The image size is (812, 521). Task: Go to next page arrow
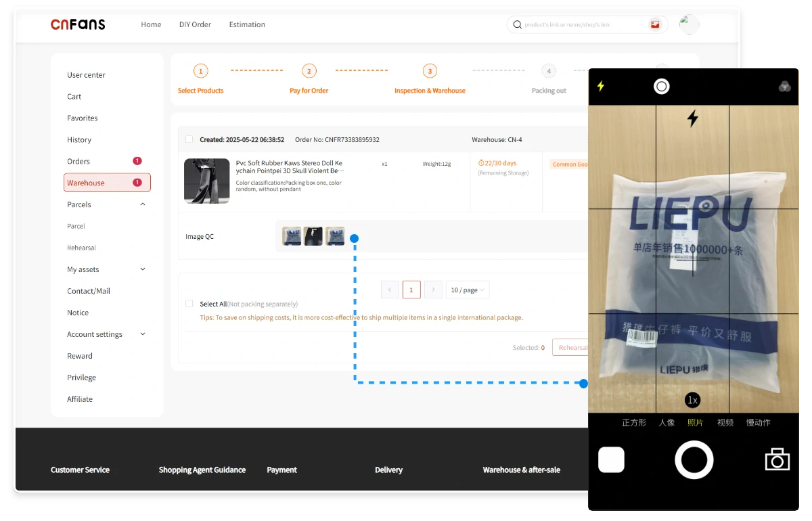[433, 290]
